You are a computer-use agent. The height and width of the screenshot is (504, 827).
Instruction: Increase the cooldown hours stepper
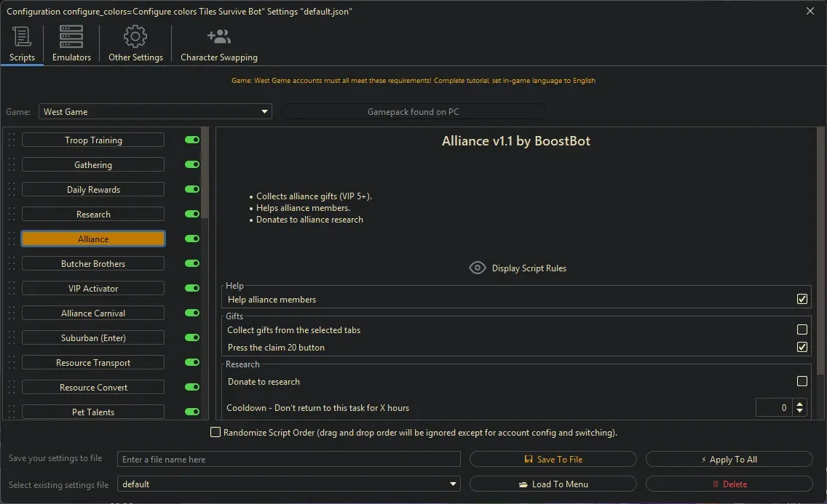coord(801,404)
